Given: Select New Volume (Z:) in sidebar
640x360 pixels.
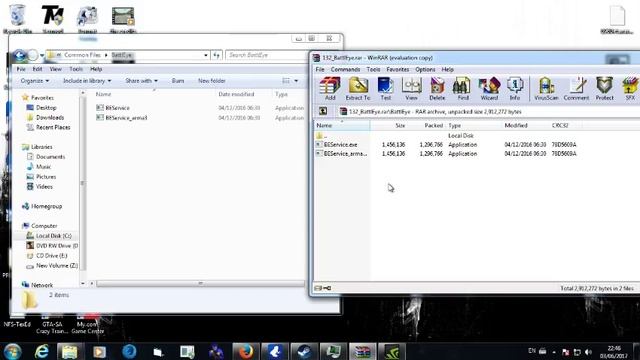Looking at the screenshot, I should (x=52, y=266).
